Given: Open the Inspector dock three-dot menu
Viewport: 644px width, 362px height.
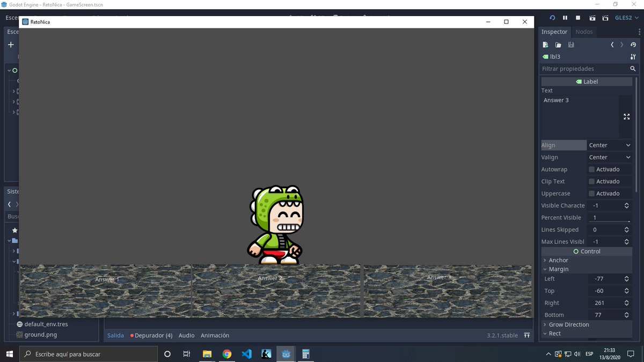Looking at the screenshot, I should [639, 32].
